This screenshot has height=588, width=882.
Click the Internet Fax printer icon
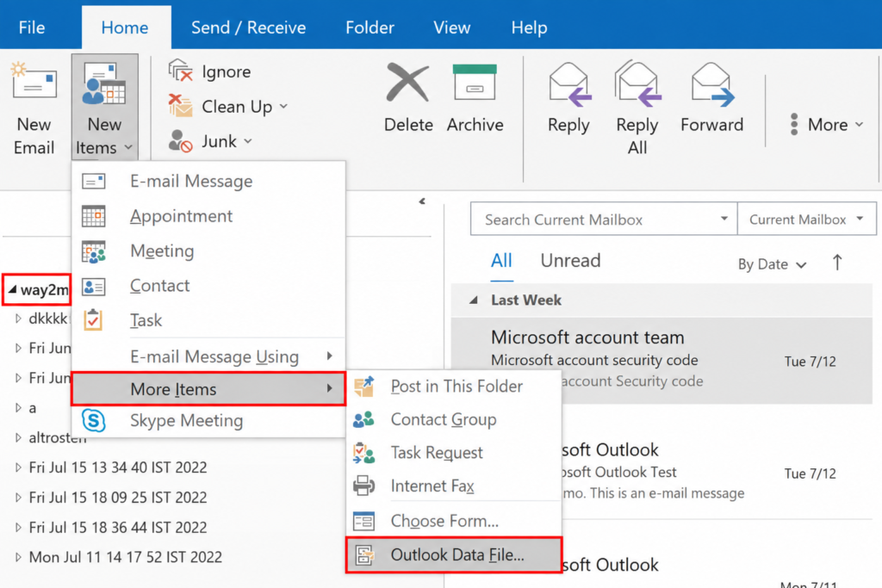[x=364, y=486]
